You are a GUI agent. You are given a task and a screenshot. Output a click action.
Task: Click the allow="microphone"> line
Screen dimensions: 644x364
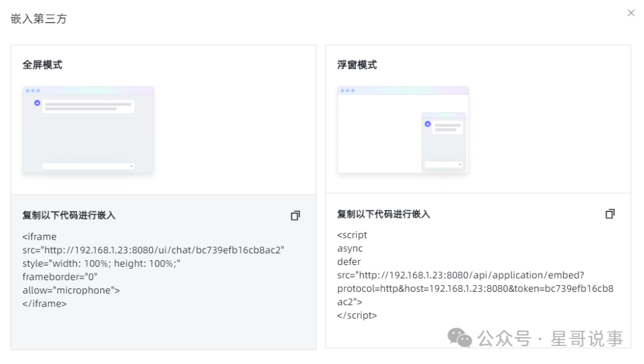tap(71, 291)
